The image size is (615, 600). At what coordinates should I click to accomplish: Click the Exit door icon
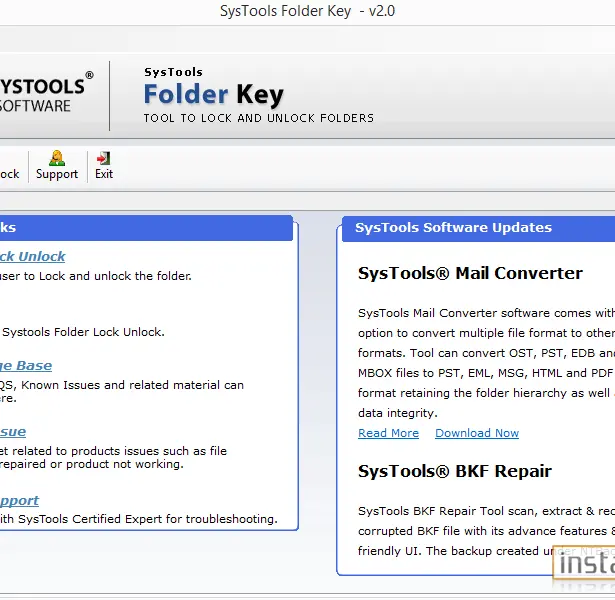104,158
